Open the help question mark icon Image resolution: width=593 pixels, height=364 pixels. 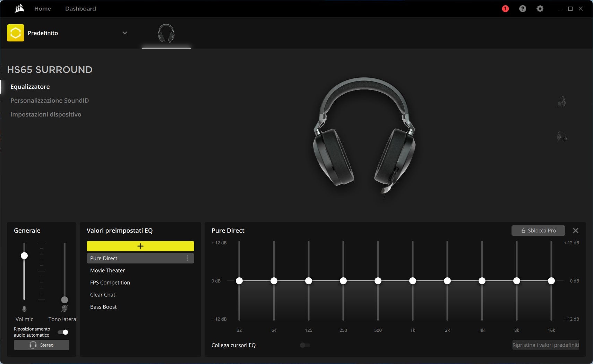pos(523,9)
